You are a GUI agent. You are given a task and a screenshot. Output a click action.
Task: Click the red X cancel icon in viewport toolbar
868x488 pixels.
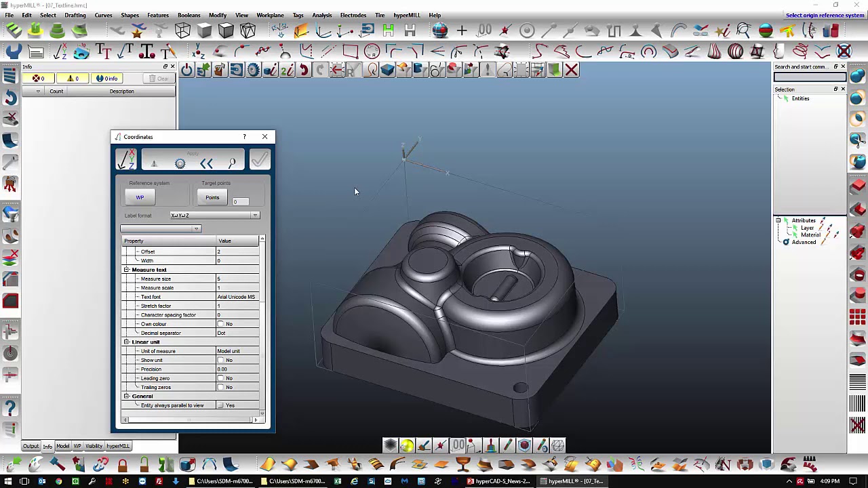572,70
